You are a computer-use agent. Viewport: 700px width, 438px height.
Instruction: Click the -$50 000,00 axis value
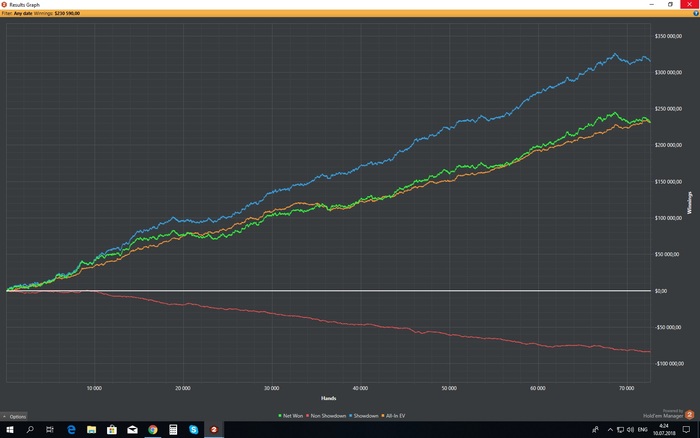pyautogui.click(x=668, y=327)
